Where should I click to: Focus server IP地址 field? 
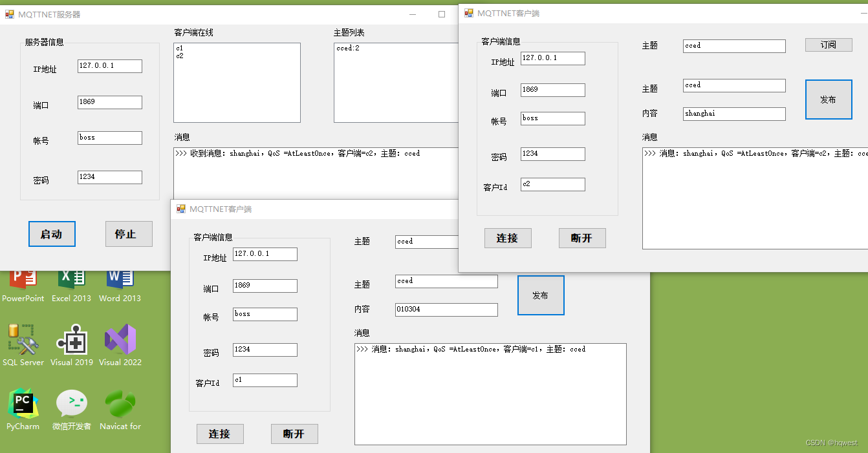pyautogui.click(x=110, y=66)
